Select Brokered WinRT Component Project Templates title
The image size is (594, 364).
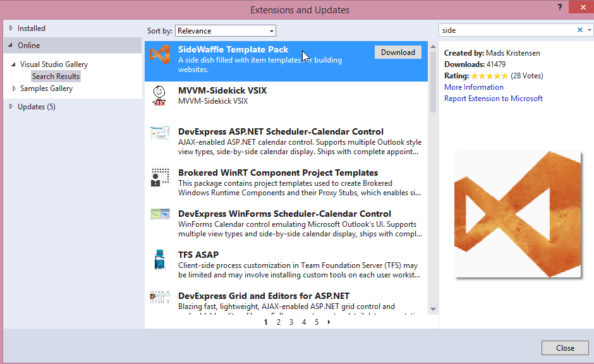[278, 173]
